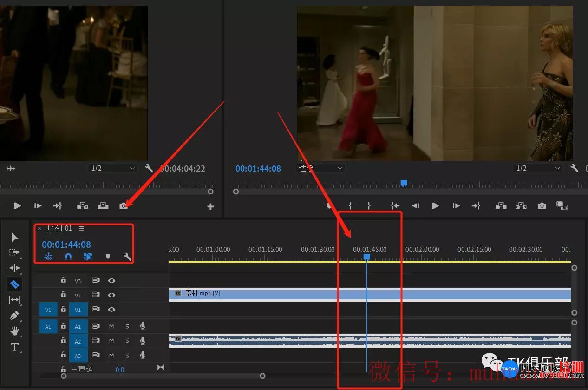Click the Program monitor scrub bar playhead

coord(404,184)
